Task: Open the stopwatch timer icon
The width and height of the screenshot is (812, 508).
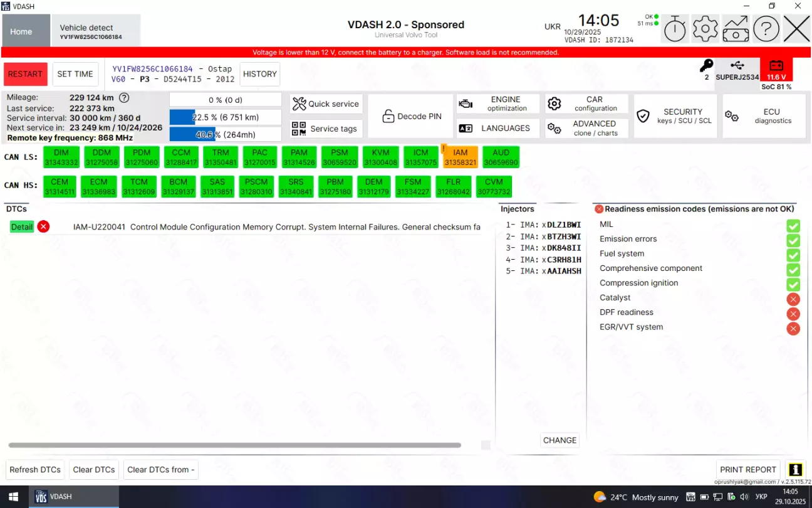Action: (x=675, y=29)
